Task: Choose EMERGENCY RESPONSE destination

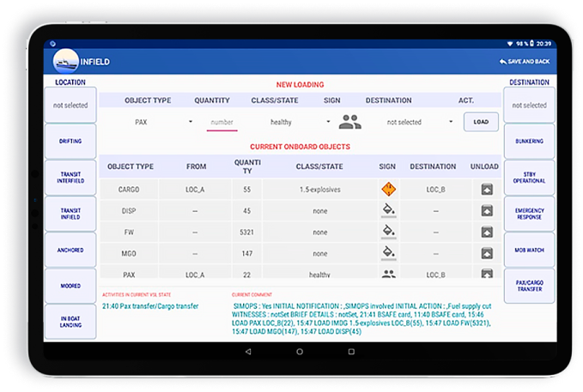Action: point(529,214)
